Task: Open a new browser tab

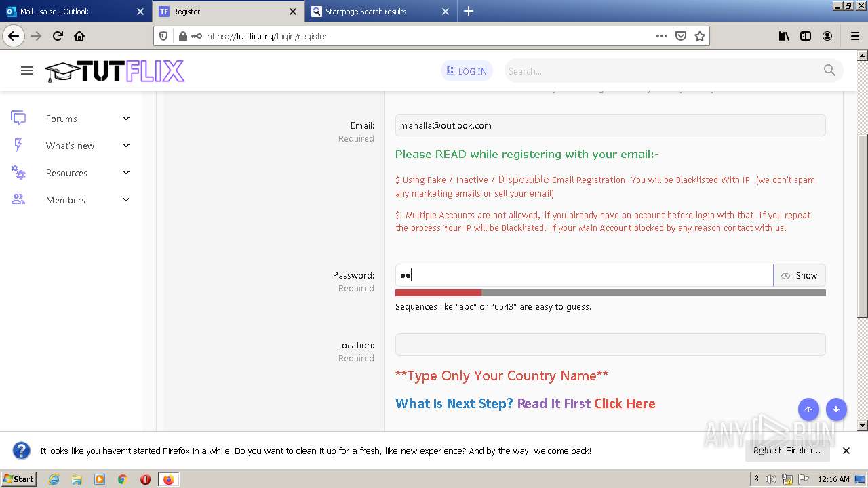Action: tap(469, 11)
